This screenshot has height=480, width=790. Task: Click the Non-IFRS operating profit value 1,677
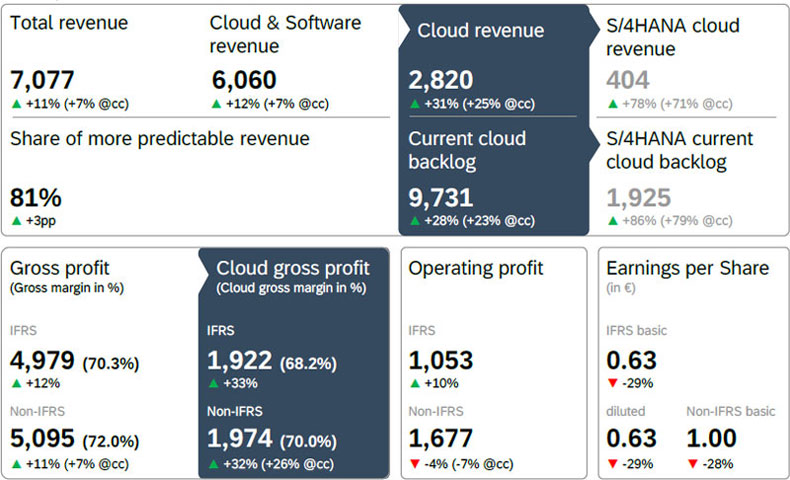pyautogui.click(x=441, y=439)
